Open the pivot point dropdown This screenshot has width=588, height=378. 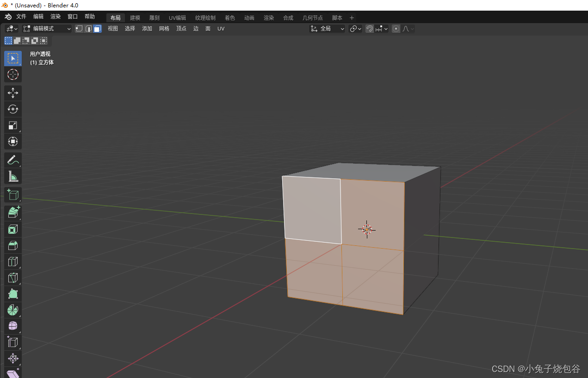(356, 29)
